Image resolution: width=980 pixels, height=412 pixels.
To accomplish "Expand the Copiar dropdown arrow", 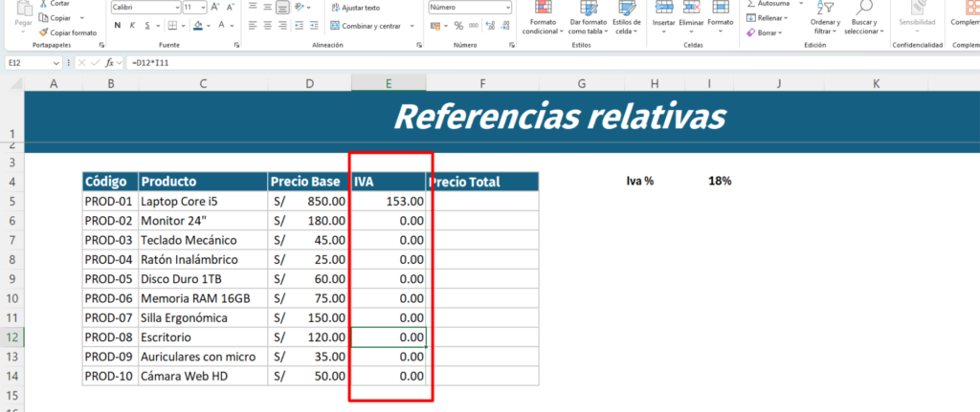I will pos(82,18).
